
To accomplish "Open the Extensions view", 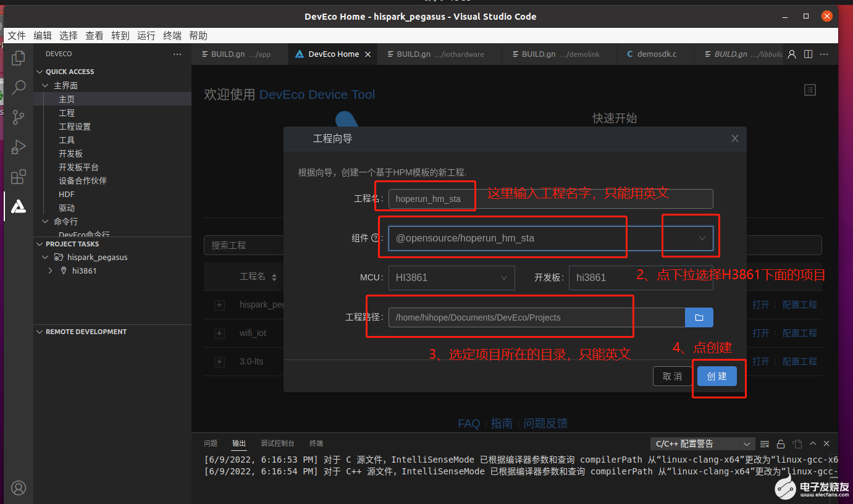I will pyautogui.click(x=19, y=177).
